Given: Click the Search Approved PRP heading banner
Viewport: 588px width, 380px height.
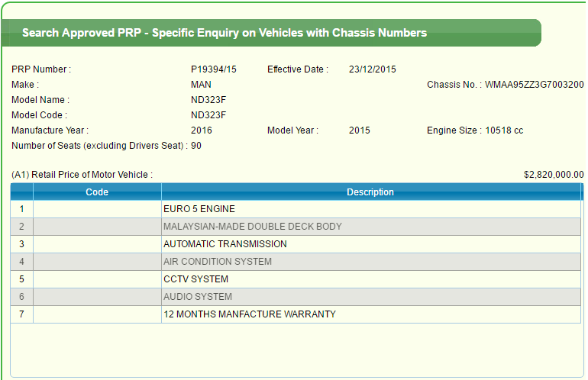Looking at the screenshot, I should (272, 33).
